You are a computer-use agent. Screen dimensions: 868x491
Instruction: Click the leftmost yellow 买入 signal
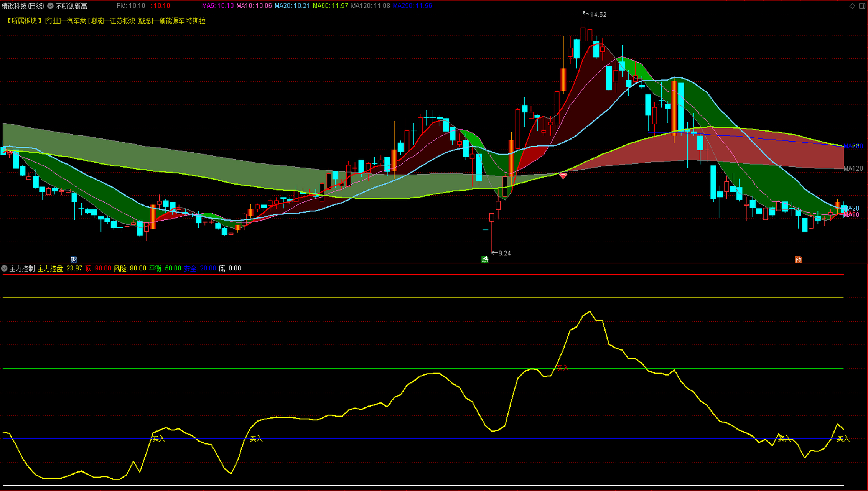pyautogui.click(x=159, y=439)
